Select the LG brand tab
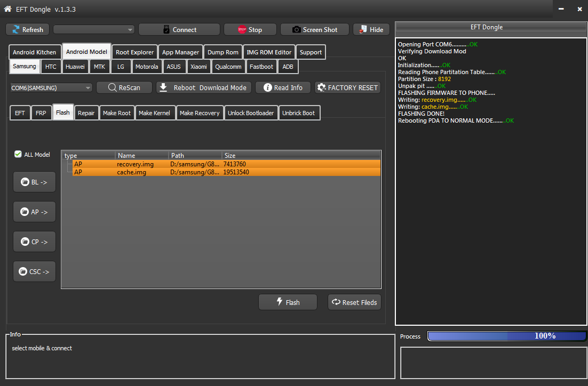 pos(121,67)
